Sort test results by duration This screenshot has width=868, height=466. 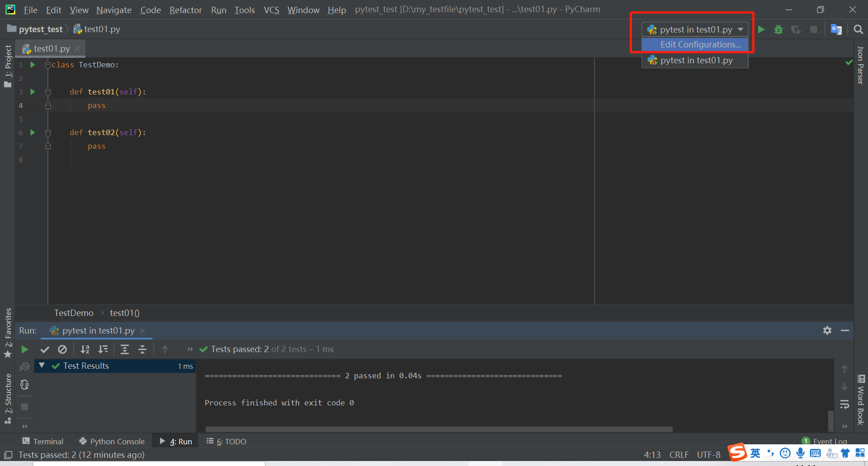click(x=103, y=349)
